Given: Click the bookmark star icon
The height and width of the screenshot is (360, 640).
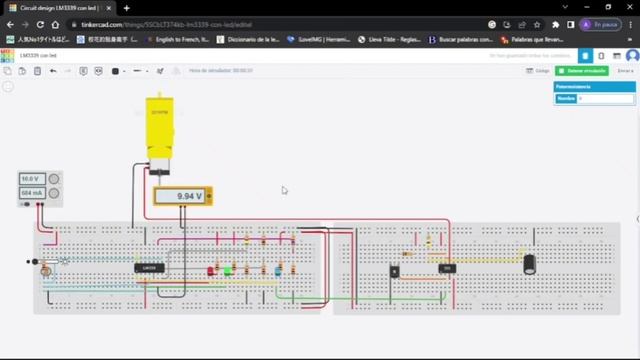Looking at the screenshot, I should (537, 25).
